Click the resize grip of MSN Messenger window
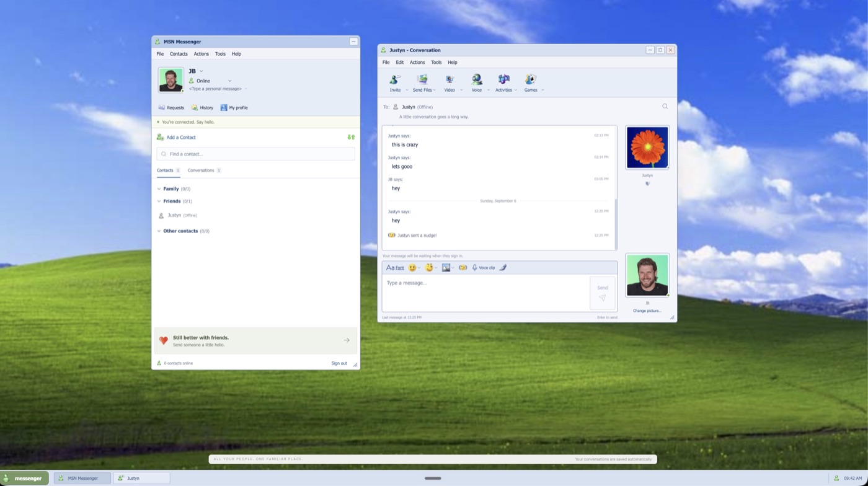868x486 pixels. click(355, 365)
